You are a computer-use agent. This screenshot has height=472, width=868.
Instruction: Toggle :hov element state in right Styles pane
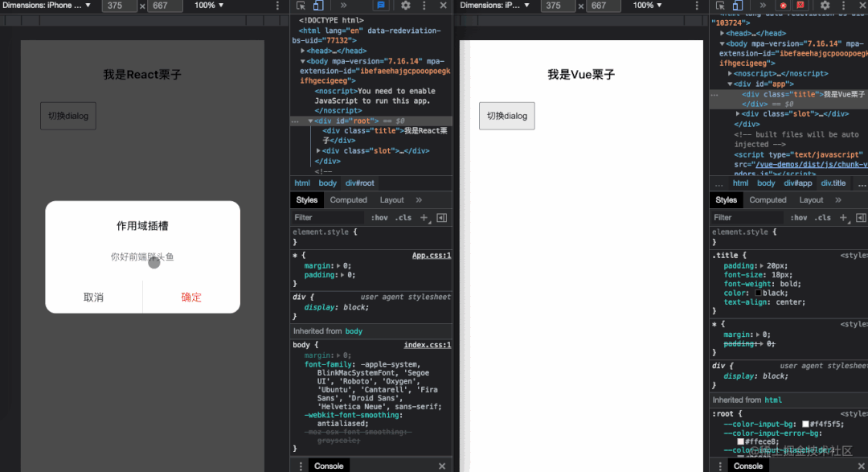(x=799, y=218)
